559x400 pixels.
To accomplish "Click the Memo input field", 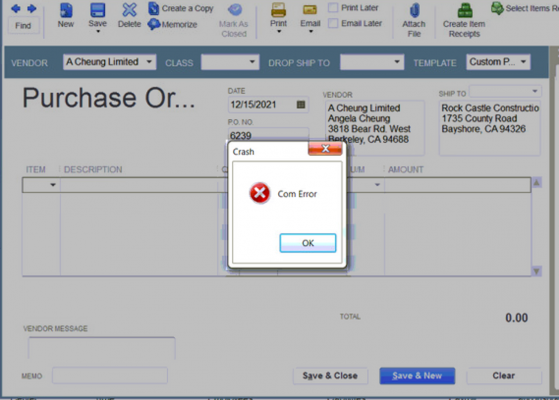I will tap(110, 376).
